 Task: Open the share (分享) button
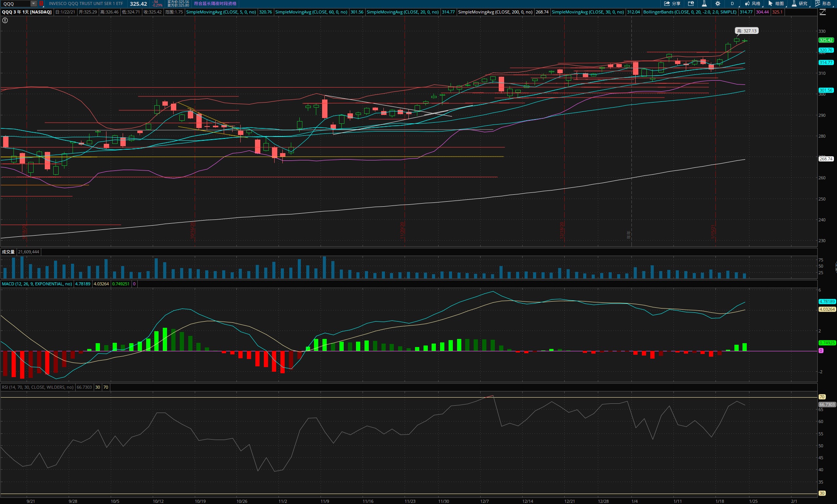coord(672,3)
